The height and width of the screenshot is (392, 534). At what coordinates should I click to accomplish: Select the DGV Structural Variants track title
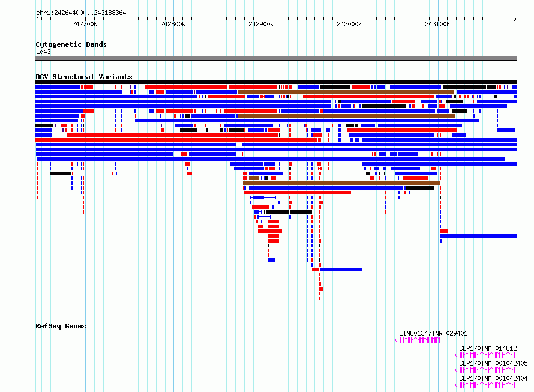click(x=84, y=77)
